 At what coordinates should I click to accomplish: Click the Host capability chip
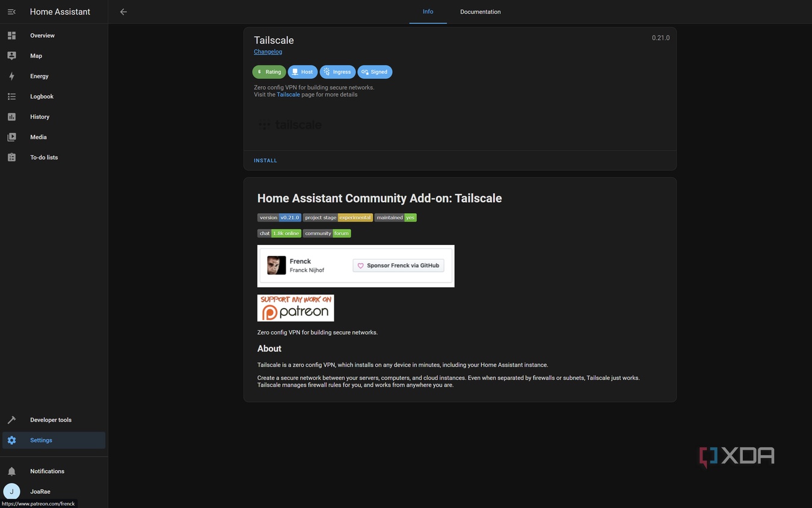[x=303, y=72]
